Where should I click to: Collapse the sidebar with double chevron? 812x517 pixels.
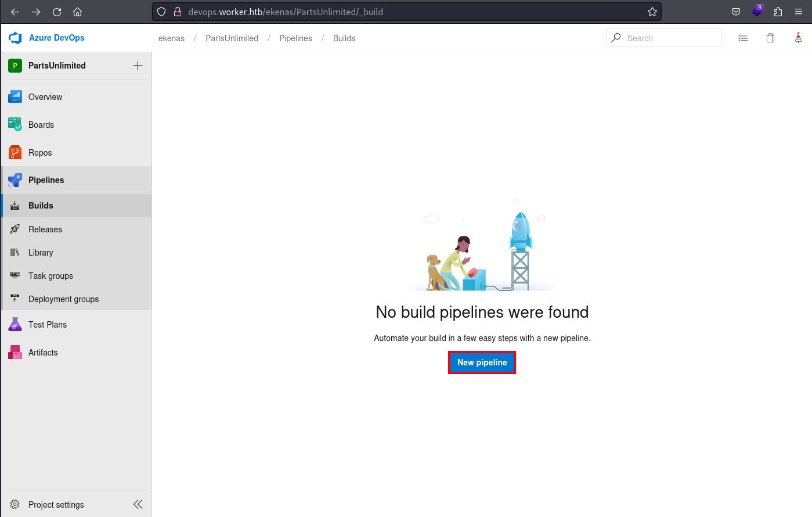click(138, 504)
